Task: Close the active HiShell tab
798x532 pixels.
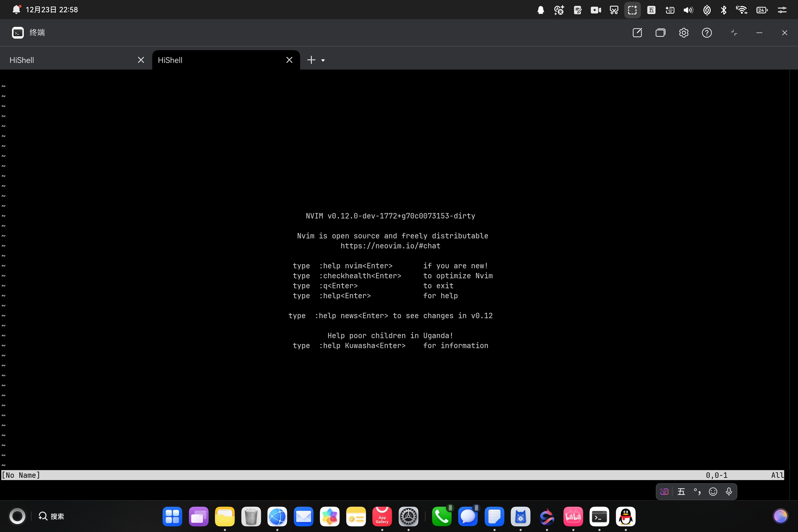Action: coord(289,60)
